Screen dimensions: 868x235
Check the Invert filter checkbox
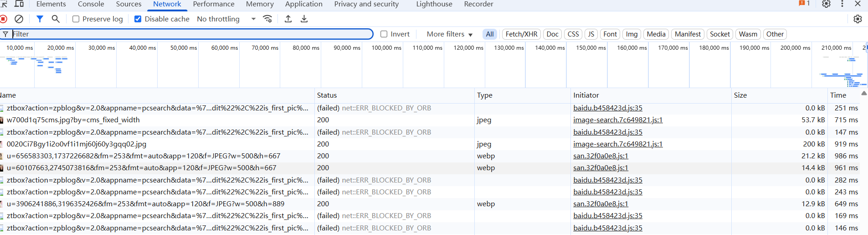384,34
